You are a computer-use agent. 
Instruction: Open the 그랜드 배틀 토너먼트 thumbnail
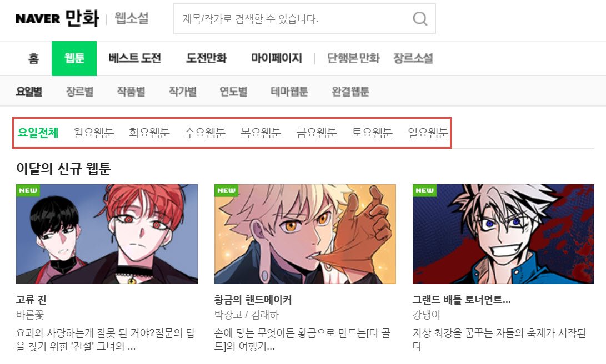pos(504,234)
